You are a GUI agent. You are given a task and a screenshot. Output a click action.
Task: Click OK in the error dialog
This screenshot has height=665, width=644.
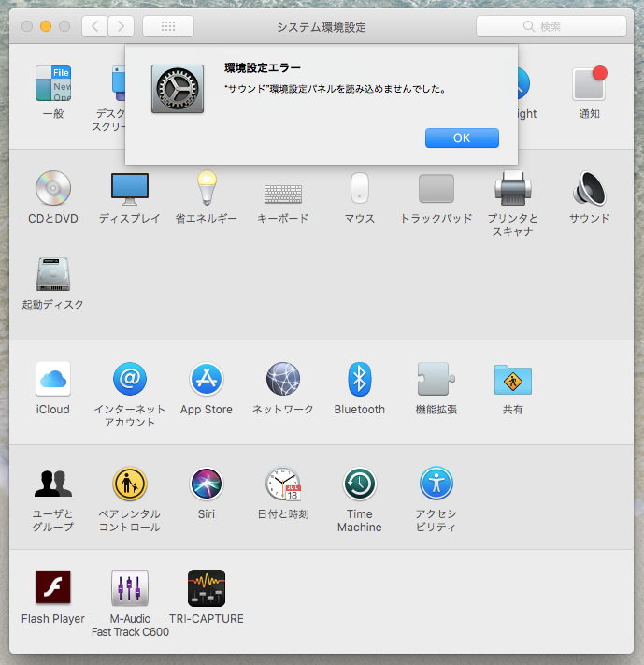[462, 137]
